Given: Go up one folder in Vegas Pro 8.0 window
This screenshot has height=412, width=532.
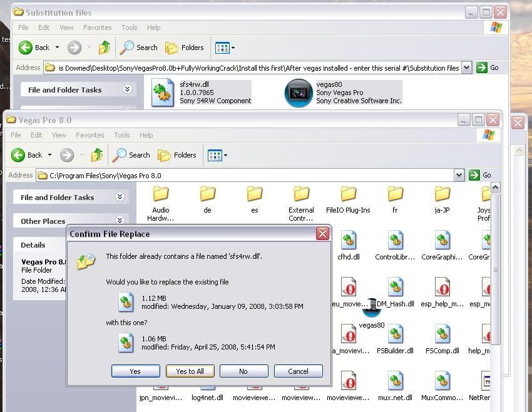Looking at the screenshot, I should click(97, 155).
